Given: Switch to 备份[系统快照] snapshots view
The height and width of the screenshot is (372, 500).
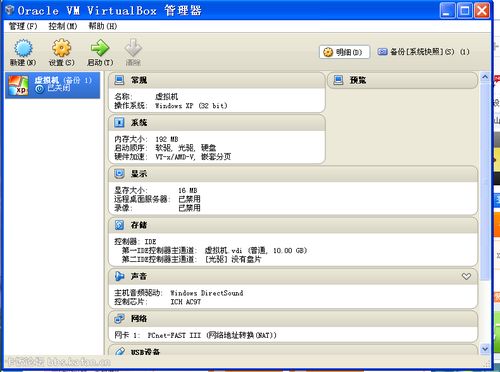Looking at the screenshot, I should (423, 52).
